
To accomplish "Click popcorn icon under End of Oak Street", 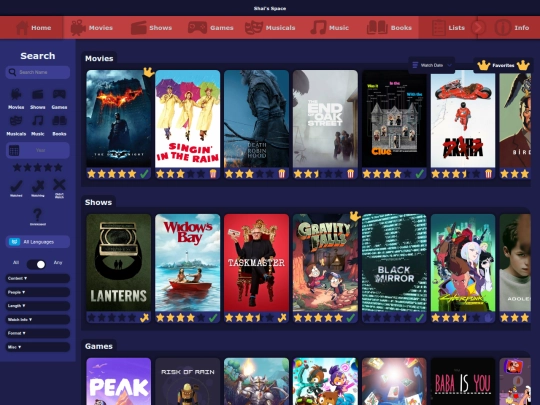I will pyautogui.click(x=351, y=174).
